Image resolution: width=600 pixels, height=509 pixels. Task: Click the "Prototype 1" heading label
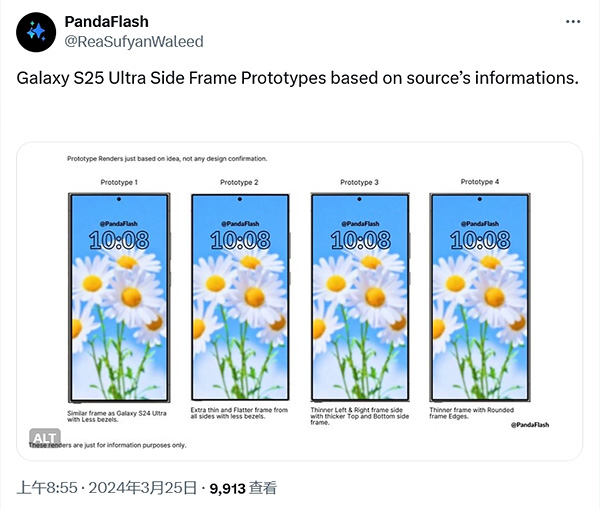119,182
